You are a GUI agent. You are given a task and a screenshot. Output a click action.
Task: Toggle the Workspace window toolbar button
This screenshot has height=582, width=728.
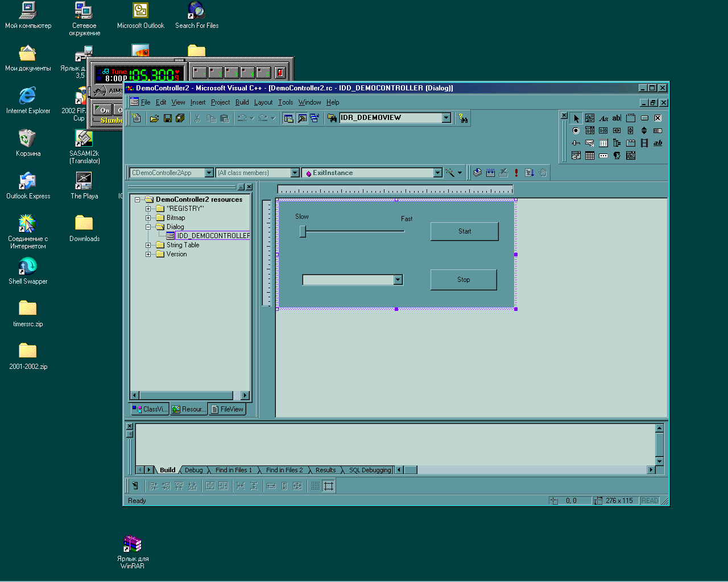point(288,118)
